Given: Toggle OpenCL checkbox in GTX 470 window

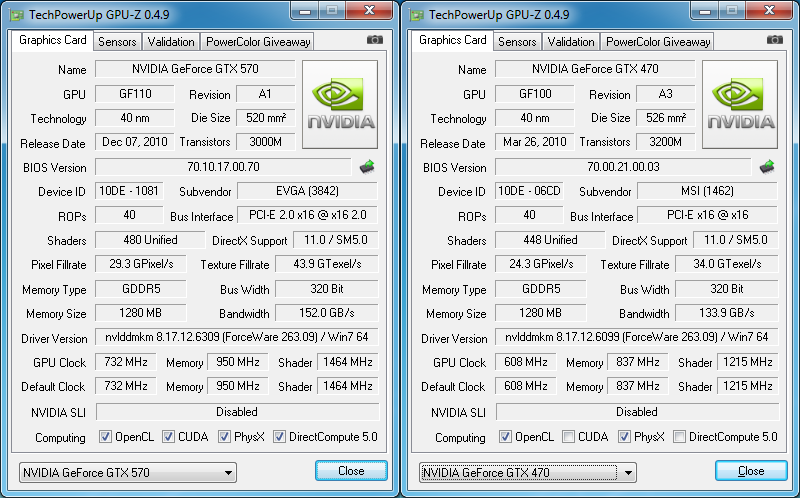Looking at the screenshot, I should pyautogui.click(x=505, y=437).
